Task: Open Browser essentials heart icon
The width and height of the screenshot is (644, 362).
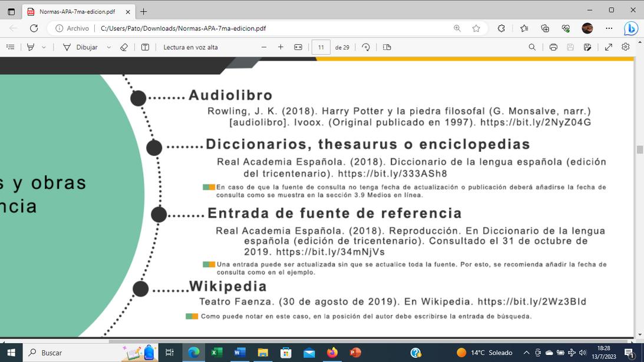Action: (566, 28)
